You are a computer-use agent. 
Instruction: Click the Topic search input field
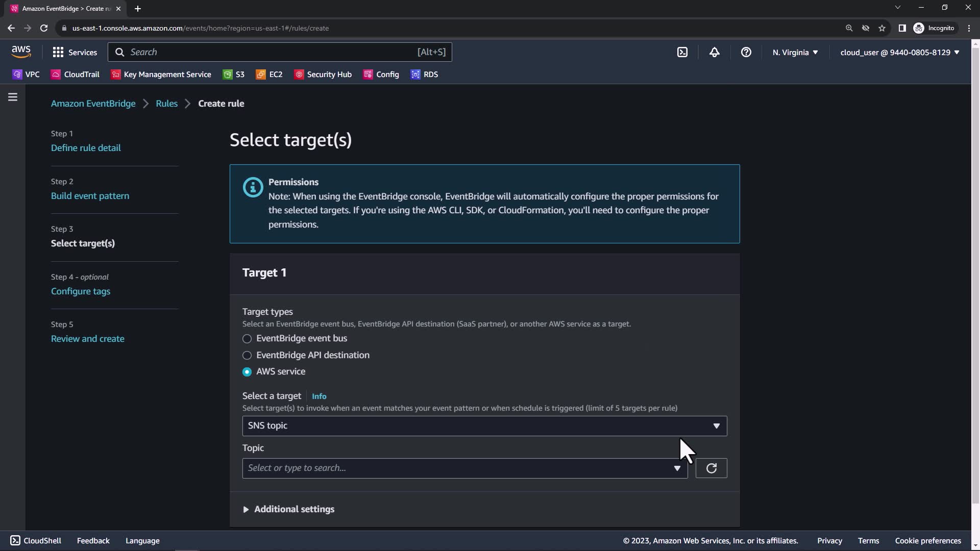click(x=457, y=468)
